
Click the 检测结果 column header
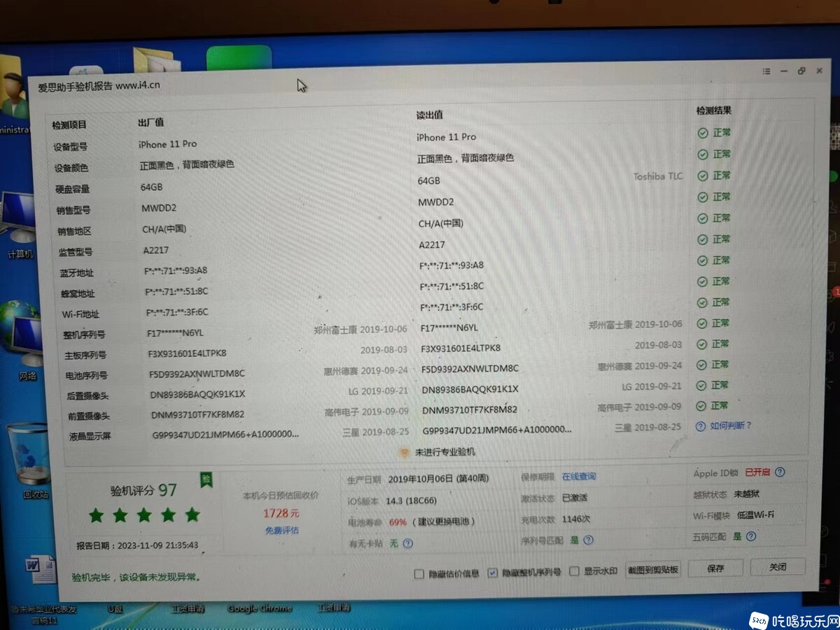coord(714,111)
